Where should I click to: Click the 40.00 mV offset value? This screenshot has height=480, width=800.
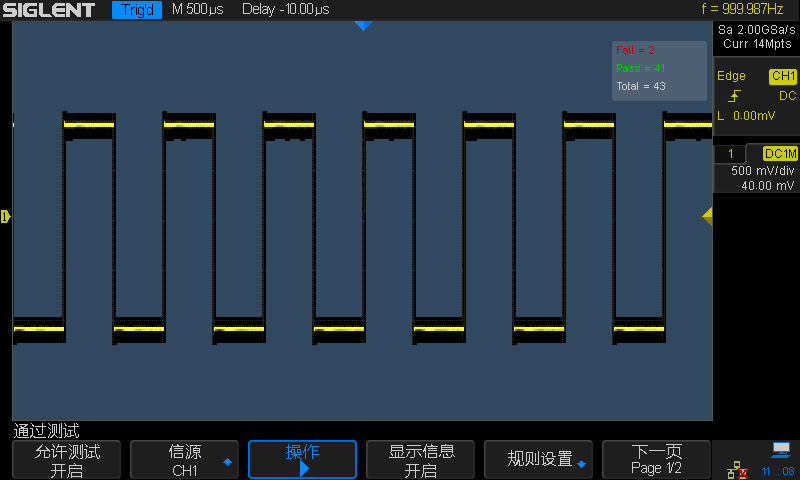[767, 186]
